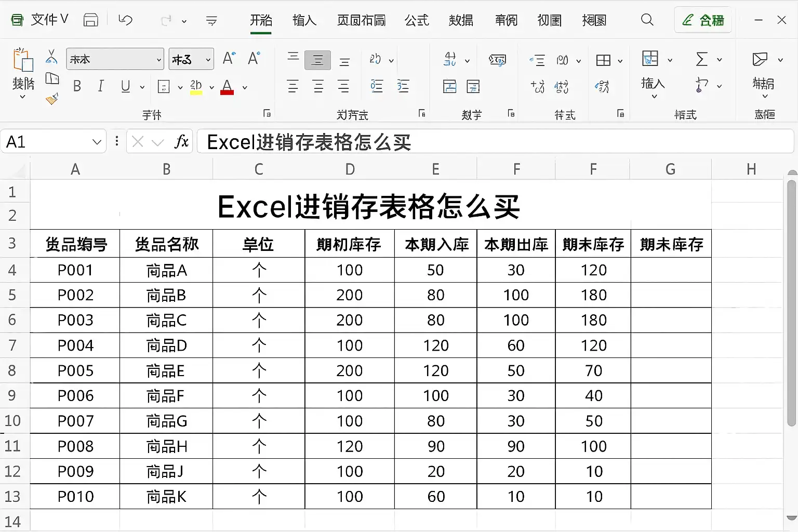
Task: Click the Save icon in title bar
Action: [91, 20]
